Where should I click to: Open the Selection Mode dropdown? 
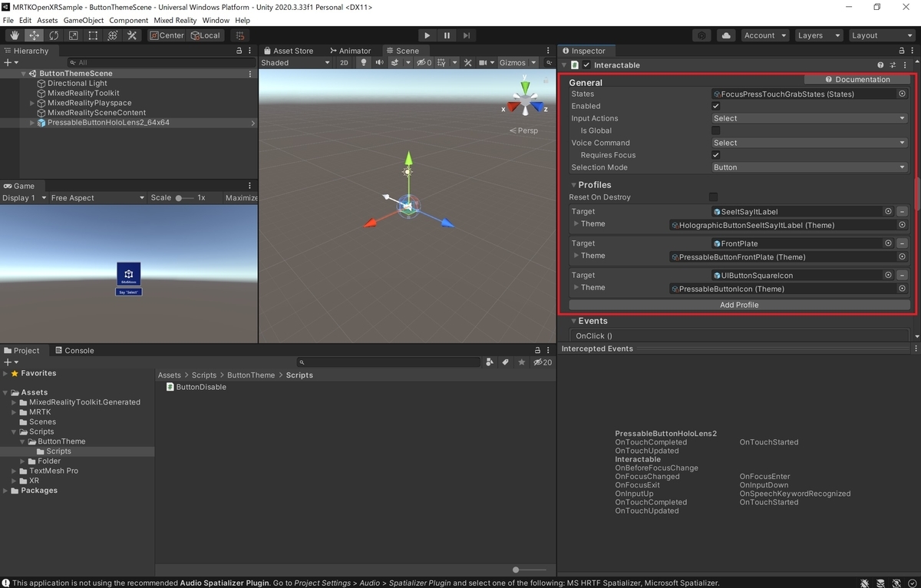[x=809, y=167]
